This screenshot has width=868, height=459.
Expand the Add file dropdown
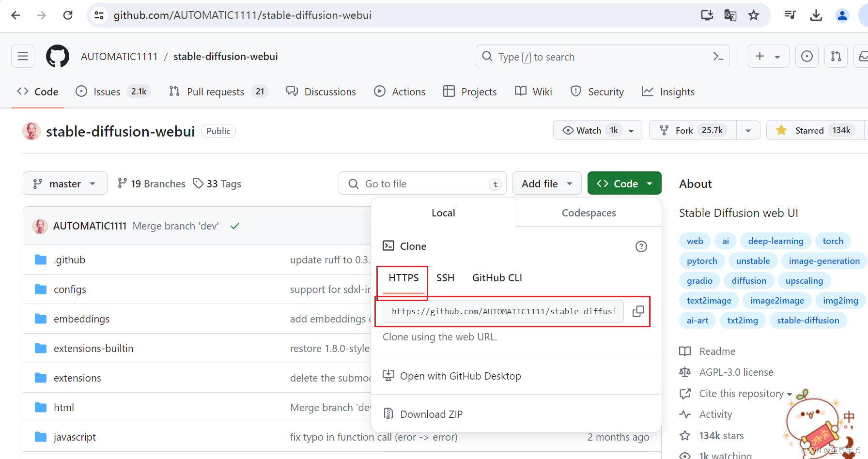547,184
